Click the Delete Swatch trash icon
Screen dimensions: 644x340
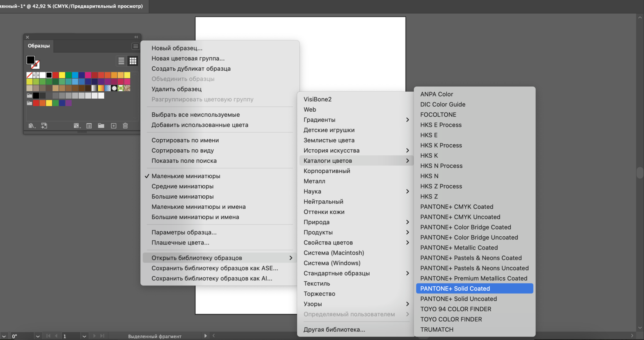click(125, 126)
